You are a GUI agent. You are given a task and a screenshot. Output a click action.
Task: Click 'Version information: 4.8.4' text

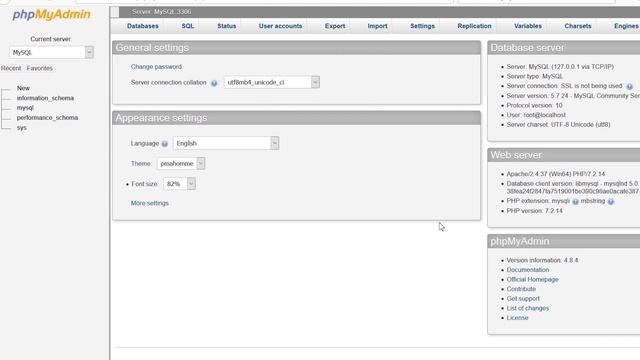click(542, 260)
